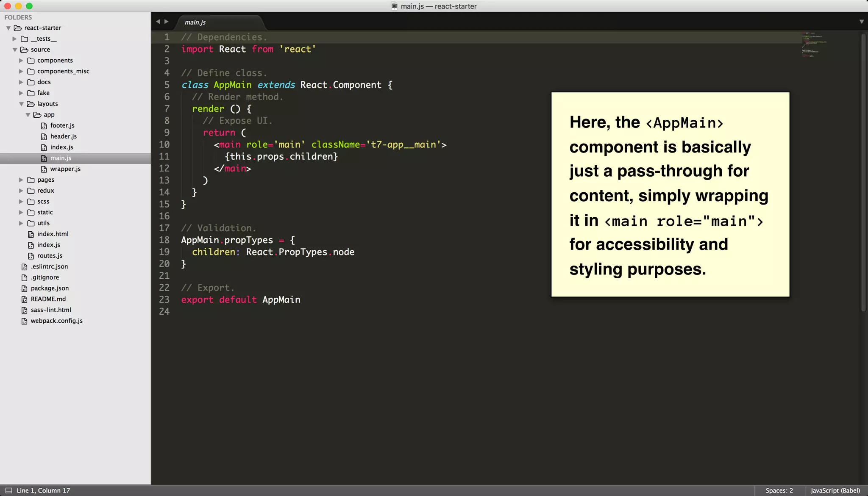This screenshot has height=496, width=868.
Task: Expand the redux folder arrow
Action: pos(21,191)
